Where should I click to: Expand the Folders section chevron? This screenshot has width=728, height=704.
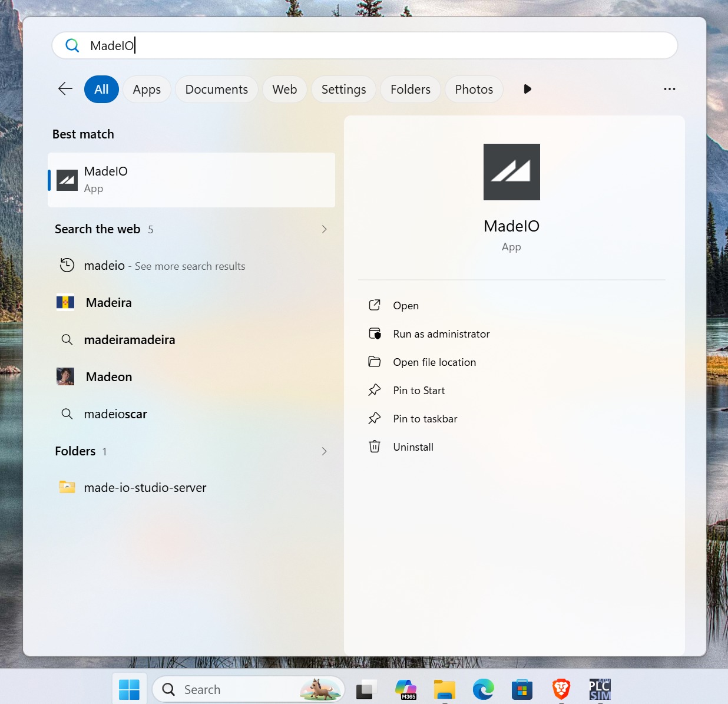tap(324, 451)
